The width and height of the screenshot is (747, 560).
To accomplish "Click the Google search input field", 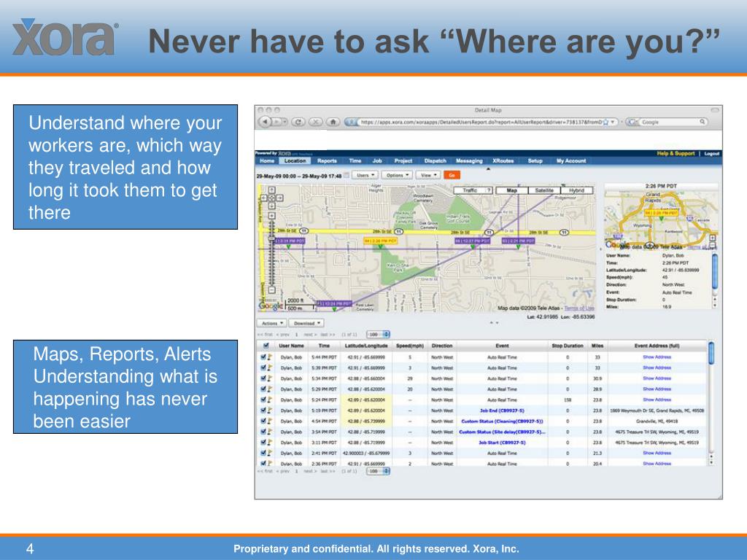I will click(x=670, y=122).
